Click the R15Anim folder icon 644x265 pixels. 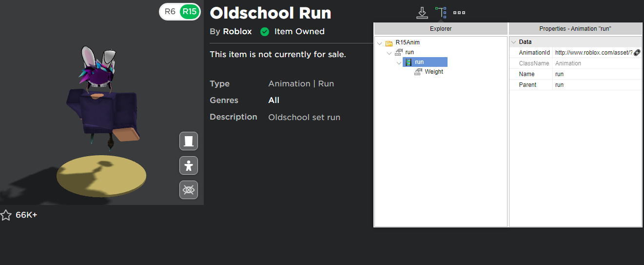389,43
